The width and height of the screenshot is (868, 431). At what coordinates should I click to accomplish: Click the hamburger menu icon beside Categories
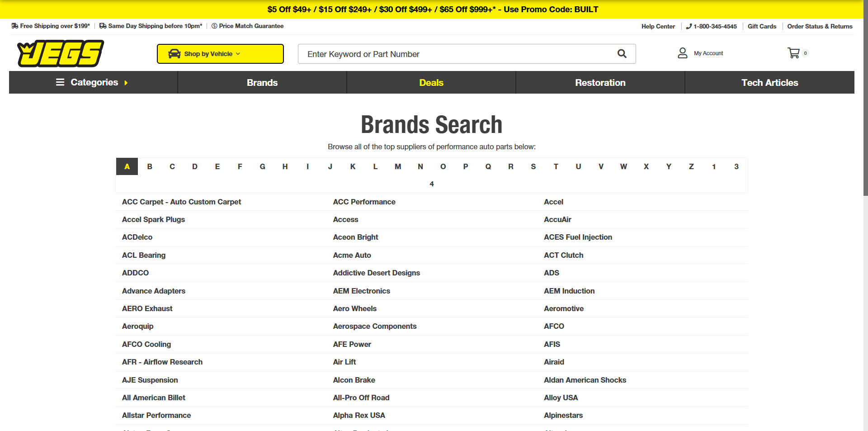(x=60, y=82)
